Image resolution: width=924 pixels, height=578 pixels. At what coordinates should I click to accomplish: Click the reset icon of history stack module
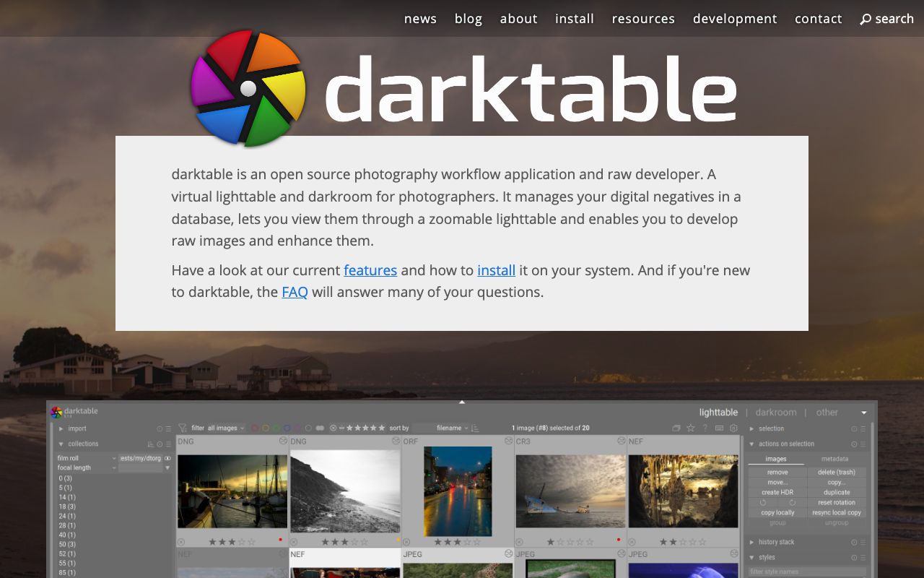click(x=854, y=543)
